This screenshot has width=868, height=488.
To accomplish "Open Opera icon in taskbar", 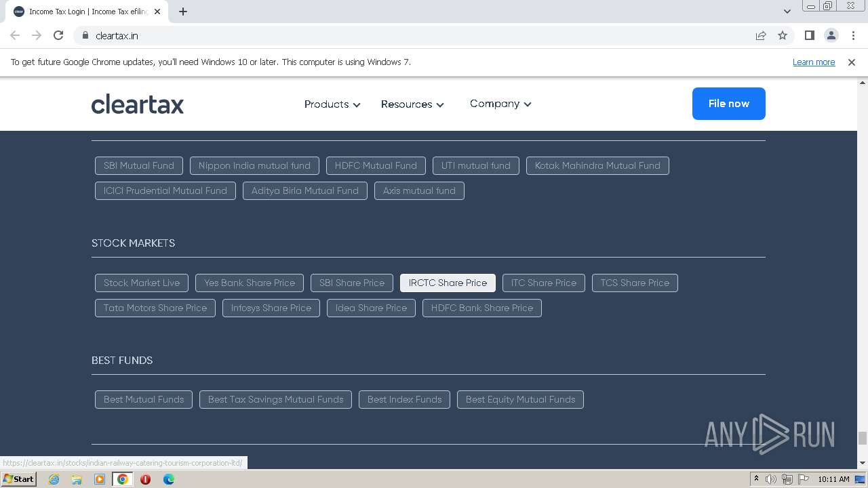I will (145, 479).
